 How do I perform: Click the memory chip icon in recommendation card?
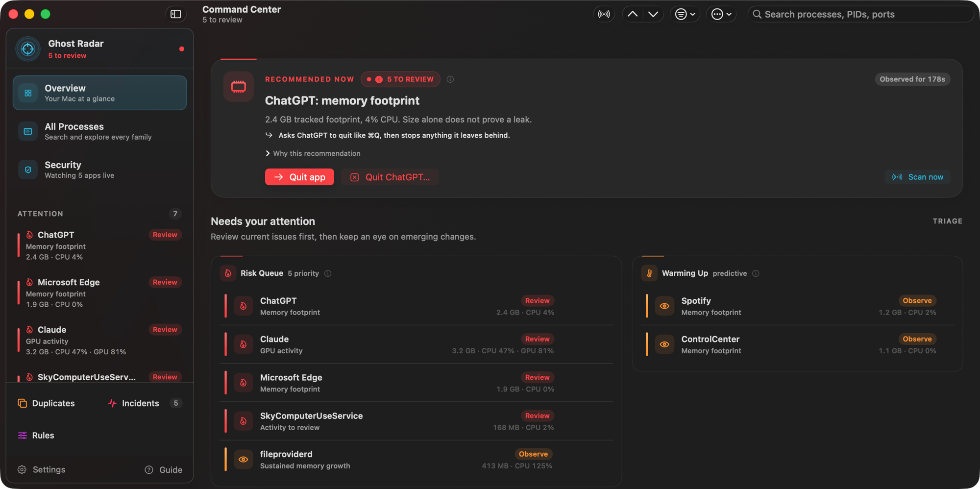click(239, 87)
